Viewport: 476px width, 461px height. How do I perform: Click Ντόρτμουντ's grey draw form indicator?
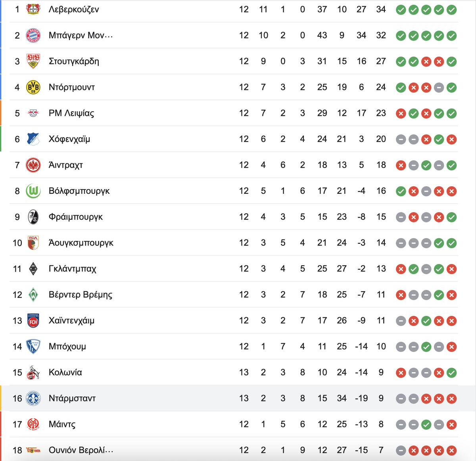[x=439, y=88]
